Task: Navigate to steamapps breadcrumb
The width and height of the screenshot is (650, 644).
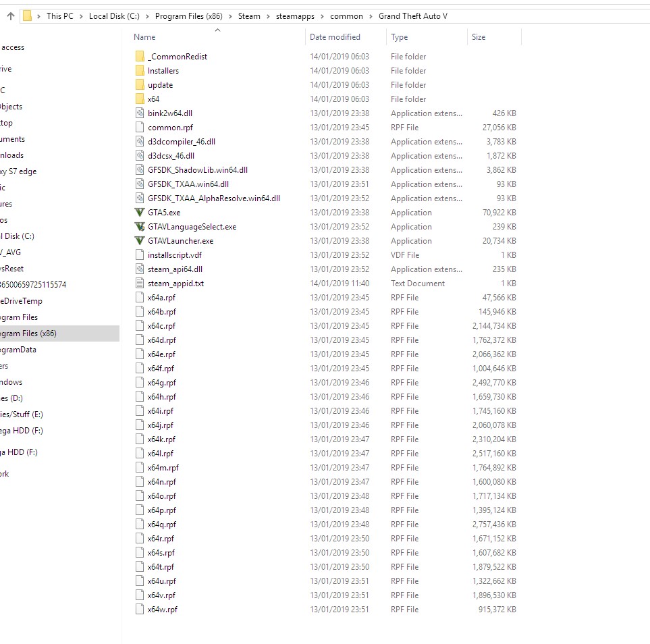Action: click(x=295, y=16)
